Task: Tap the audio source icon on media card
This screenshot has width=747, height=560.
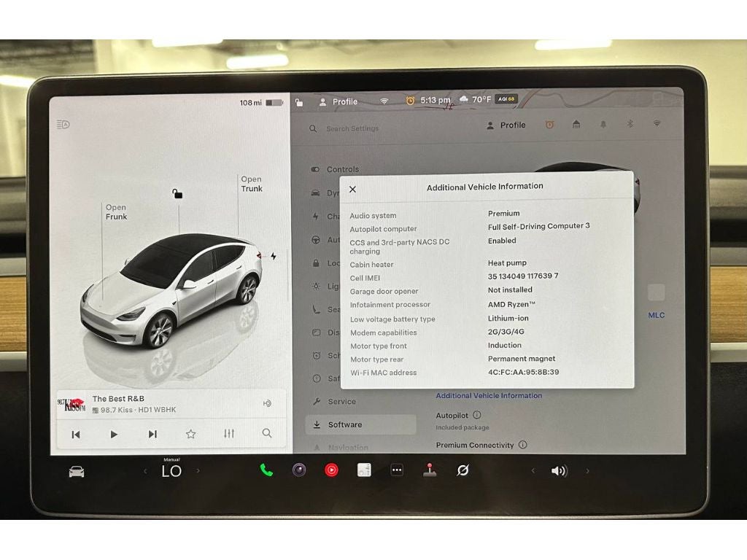Action: point(267,403)
